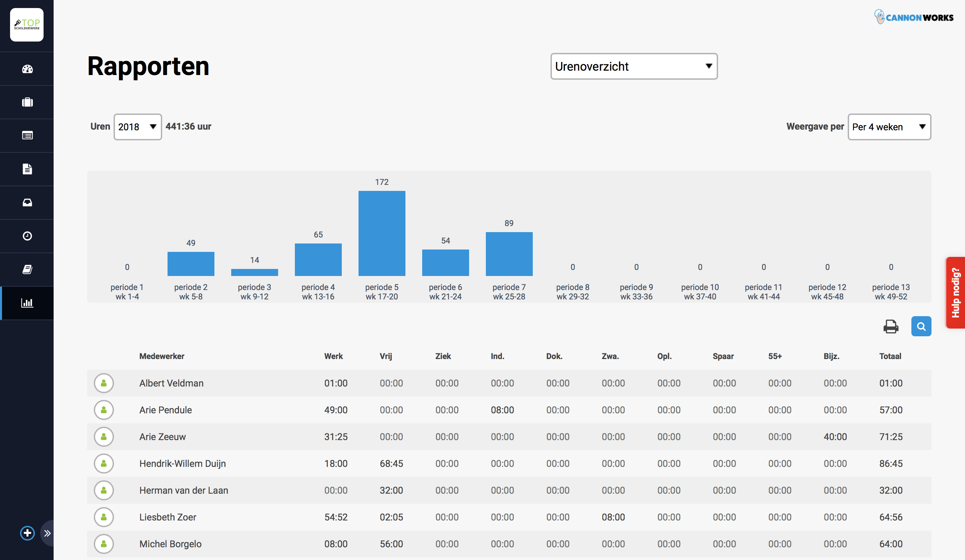Screen dimensions: 965x560
Task: Click Arie Pendule's Ind. value 08:00
Action: [x=502, y=410]
